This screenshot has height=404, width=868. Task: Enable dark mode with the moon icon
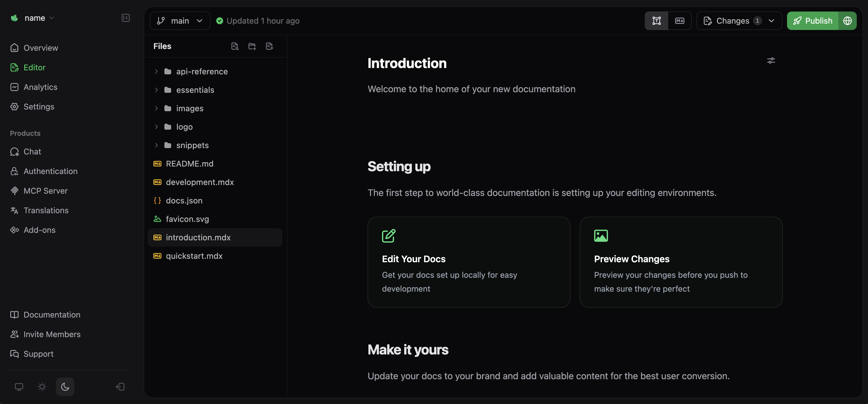click(x=65, y=386)
